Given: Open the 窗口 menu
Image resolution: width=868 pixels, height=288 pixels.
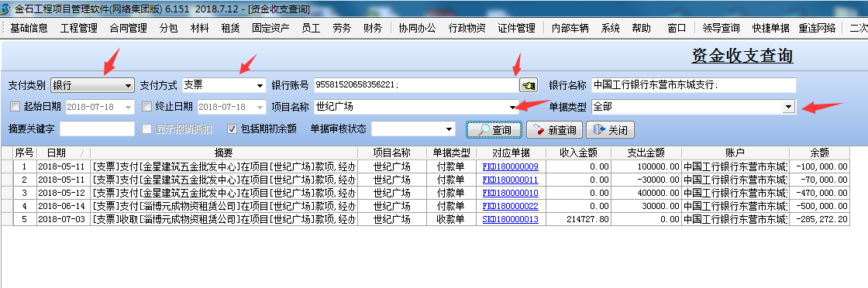Looking at the screenshot, I should click(x=677, y=28).
